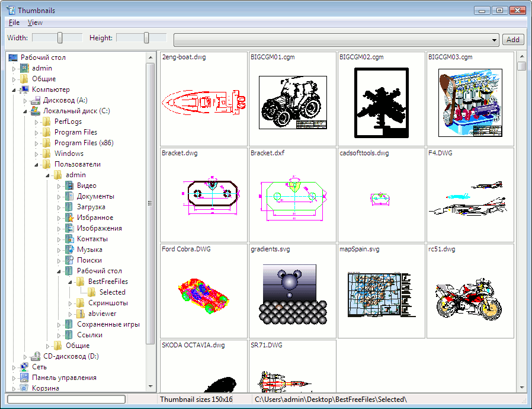
Task: Click the Width slider handle
Action: [60, 38]
